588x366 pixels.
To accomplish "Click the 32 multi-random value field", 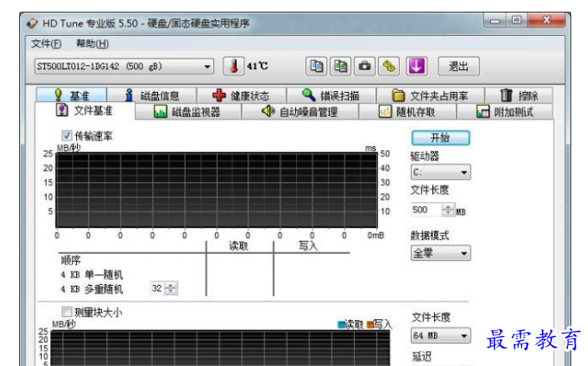I will pyautogui.click(x=157, y=288).
